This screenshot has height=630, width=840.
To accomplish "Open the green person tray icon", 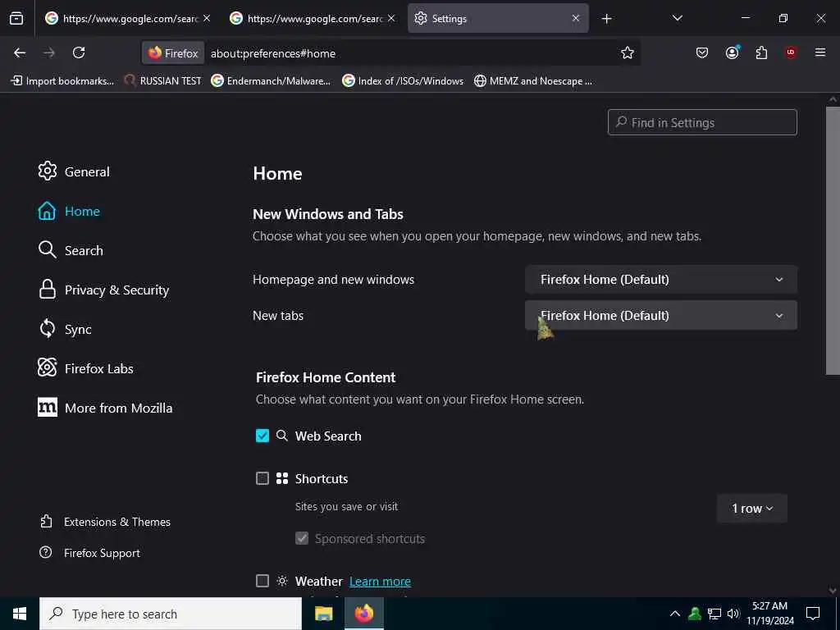I will click(695, 614).
